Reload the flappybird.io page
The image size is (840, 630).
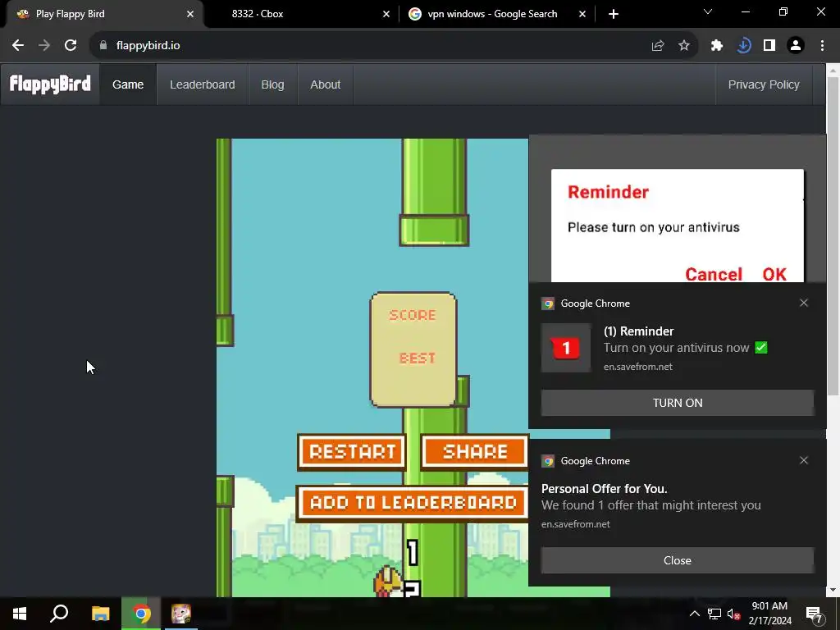point(71,46)
